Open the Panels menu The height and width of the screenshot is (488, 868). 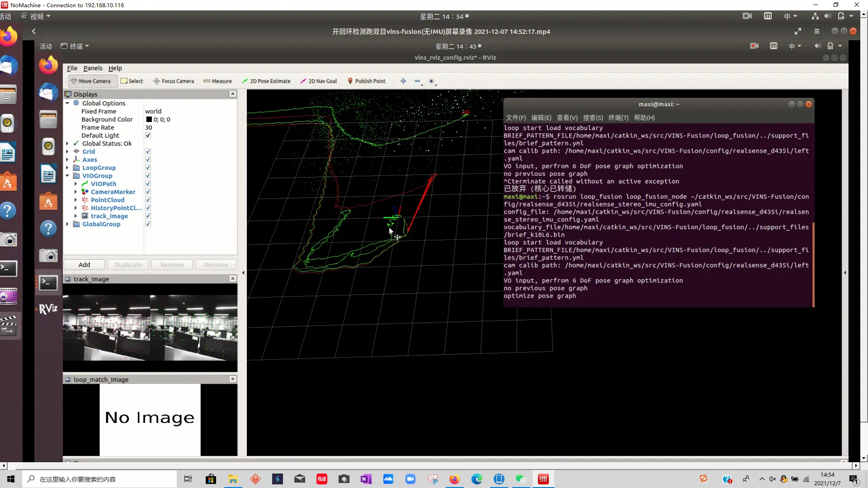click(93, 68)
